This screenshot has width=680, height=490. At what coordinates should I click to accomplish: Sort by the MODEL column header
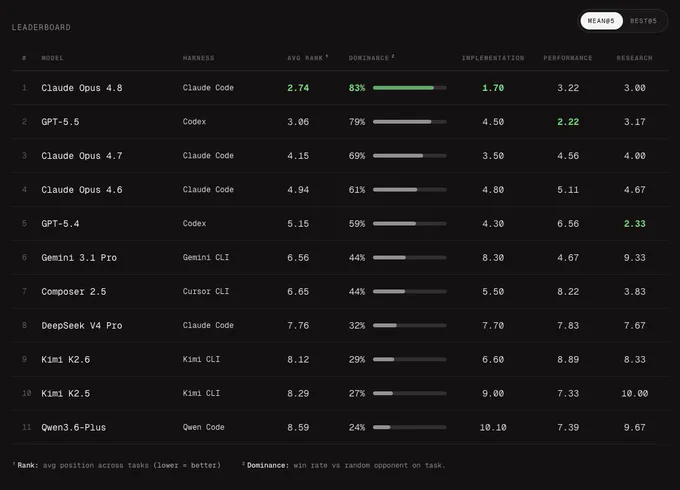52,58
